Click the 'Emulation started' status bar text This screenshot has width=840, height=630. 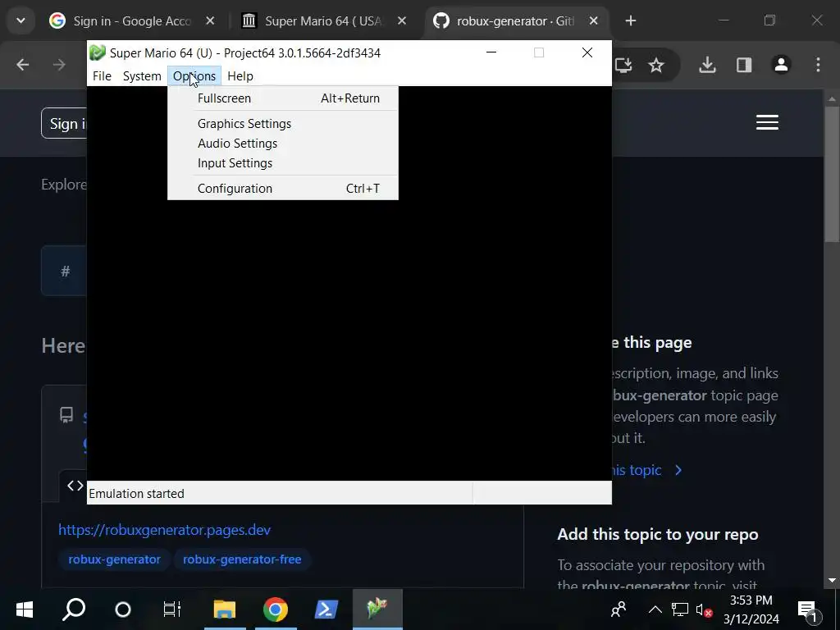(137, 493)
